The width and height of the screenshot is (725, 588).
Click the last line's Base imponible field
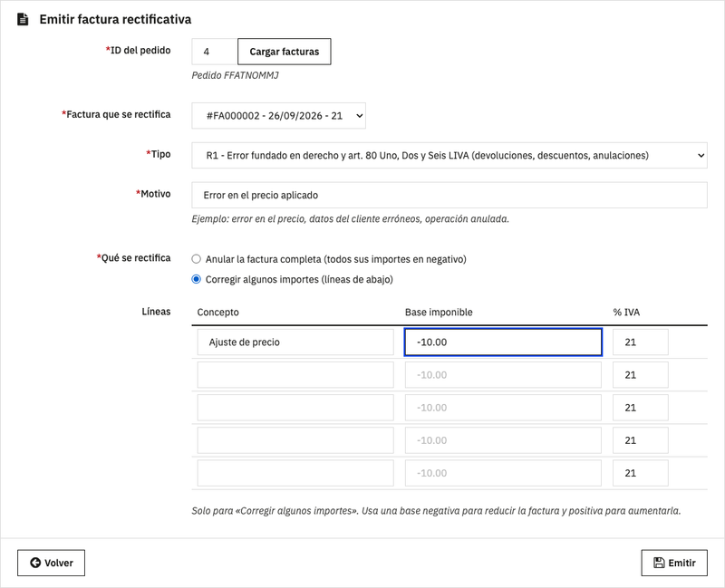tap(503, 473)
